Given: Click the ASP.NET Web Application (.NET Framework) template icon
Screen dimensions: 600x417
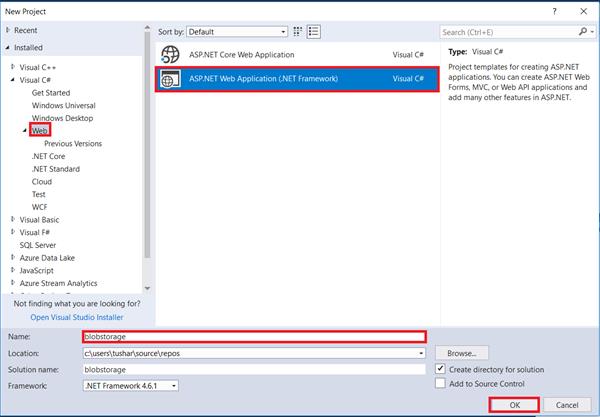Looking at the screenshot, I should (171, 79).
